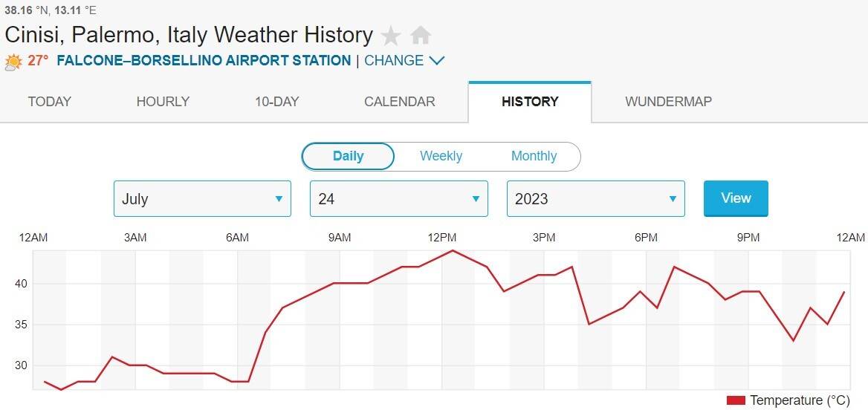This screenshot has height=410, width=868.
Task: Open the Today tab
Action: 50,102
